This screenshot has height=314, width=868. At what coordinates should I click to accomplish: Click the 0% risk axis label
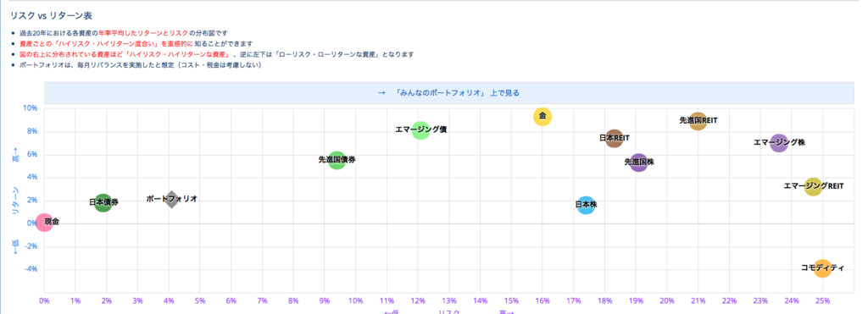[x=44, y=300]
